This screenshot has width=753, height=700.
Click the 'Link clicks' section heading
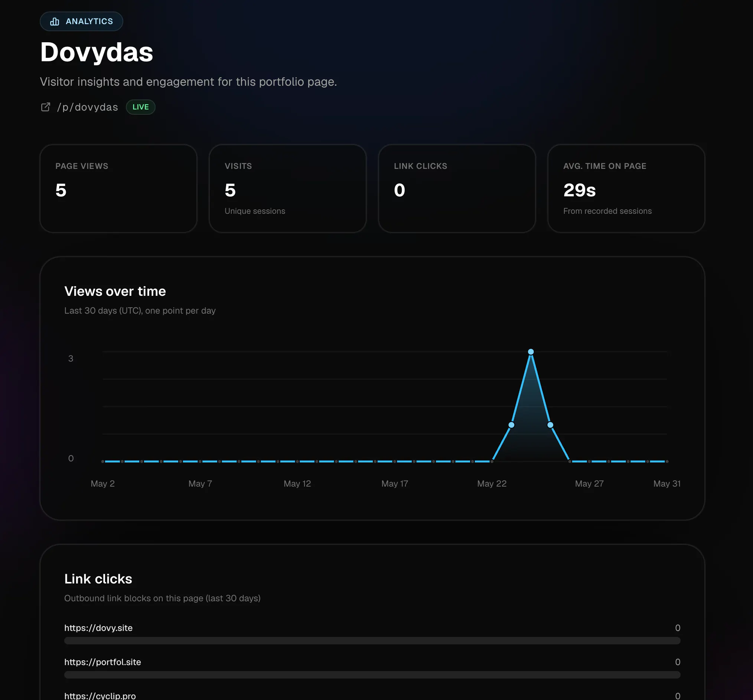coord(98,579)
